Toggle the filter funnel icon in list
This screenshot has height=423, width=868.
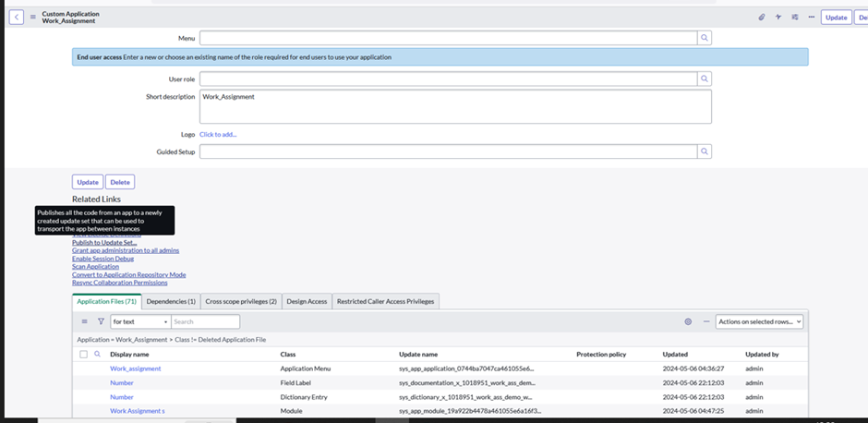[101, 321]
